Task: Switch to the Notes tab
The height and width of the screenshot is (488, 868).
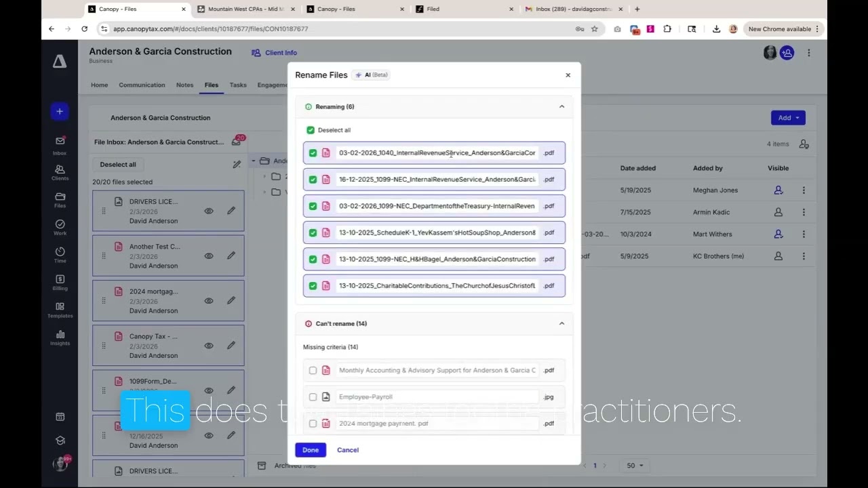Action: pos(184,85)
